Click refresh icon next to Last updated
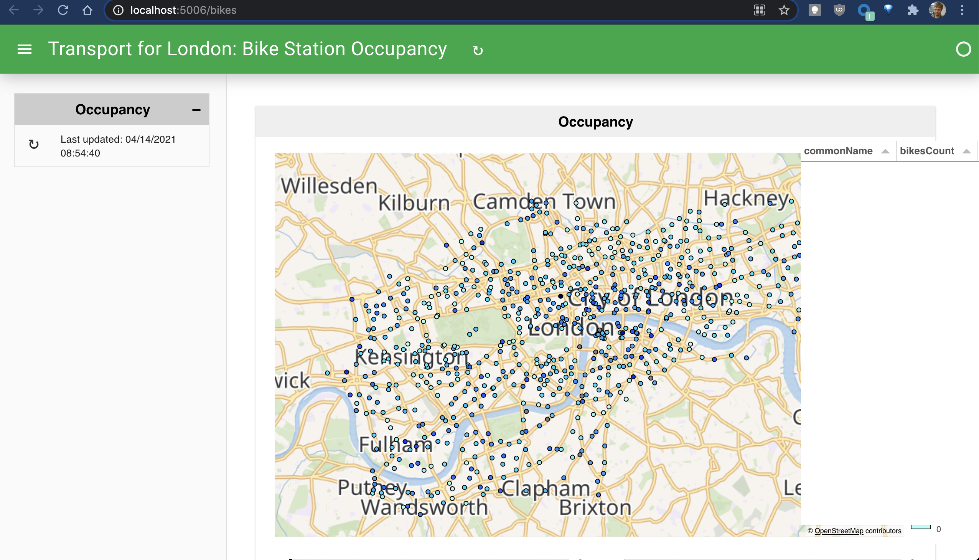This screenshot has height=560, width=979. pyautogui.click(x=34, y=145)
